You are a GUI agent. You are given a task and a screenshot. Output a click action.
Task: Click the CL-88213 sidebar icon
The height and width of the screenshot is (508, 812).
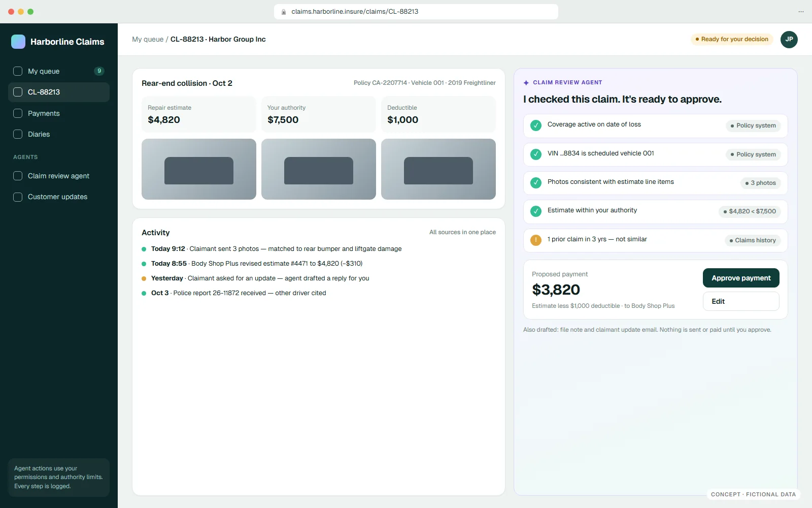pos(18,92)
